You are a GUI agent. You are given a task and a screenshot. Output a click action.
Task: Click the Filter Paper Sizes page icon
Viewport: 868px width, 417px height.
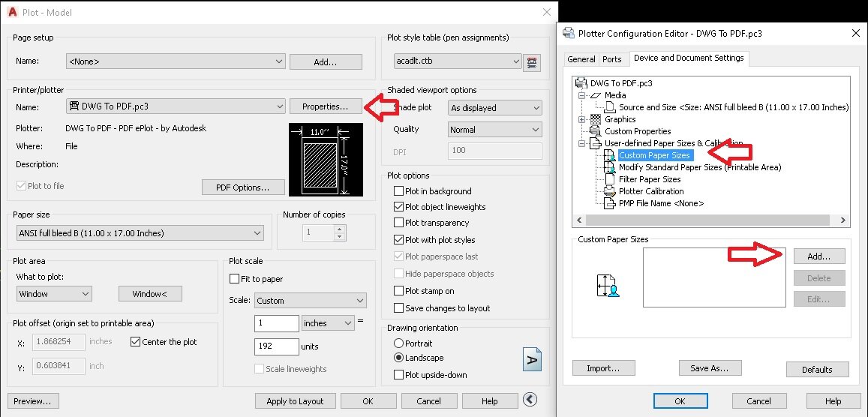(x=609, y=179)
